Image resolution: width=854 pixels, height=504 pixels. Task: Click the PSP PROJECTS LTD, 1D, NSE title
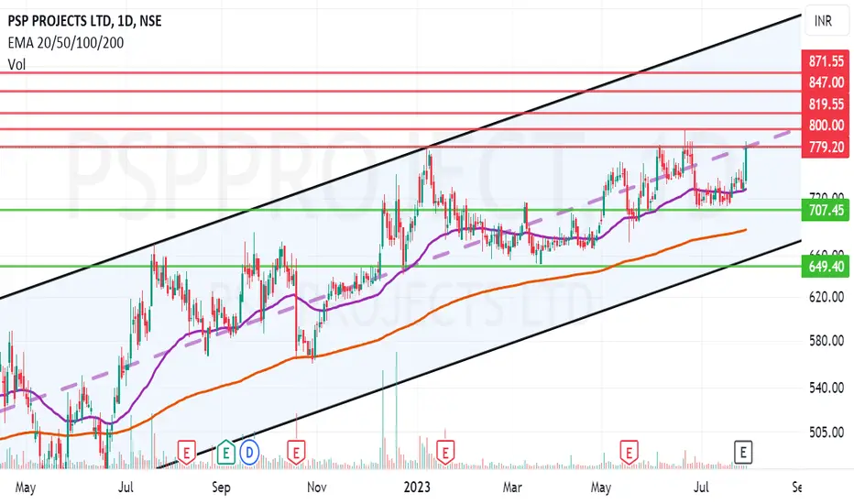click(x=84, y=21)
